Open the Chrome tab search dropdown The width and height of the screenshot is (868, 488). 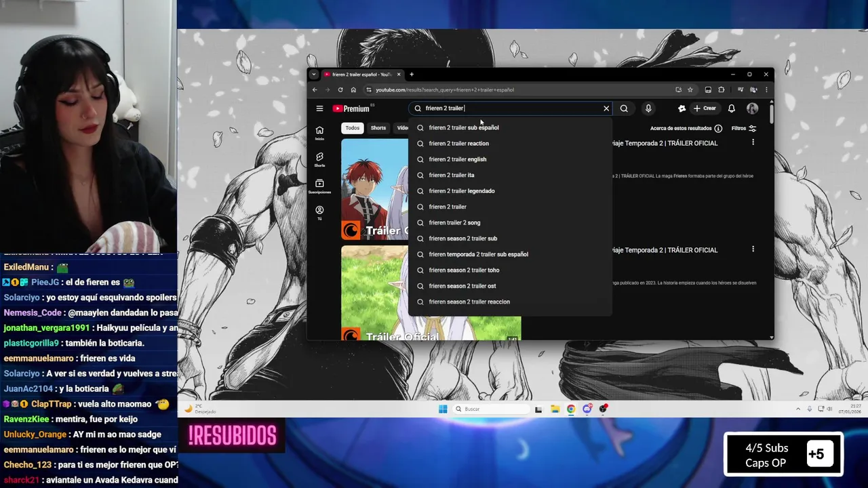coord(313,75)
